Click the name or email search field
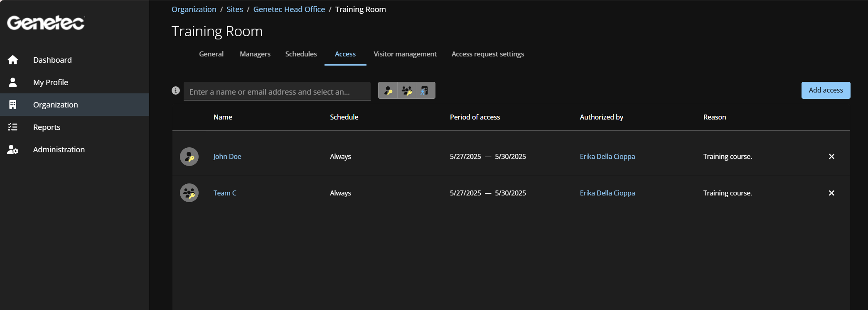Viewport: 868px width, 310px height. (x=277, y=92)
